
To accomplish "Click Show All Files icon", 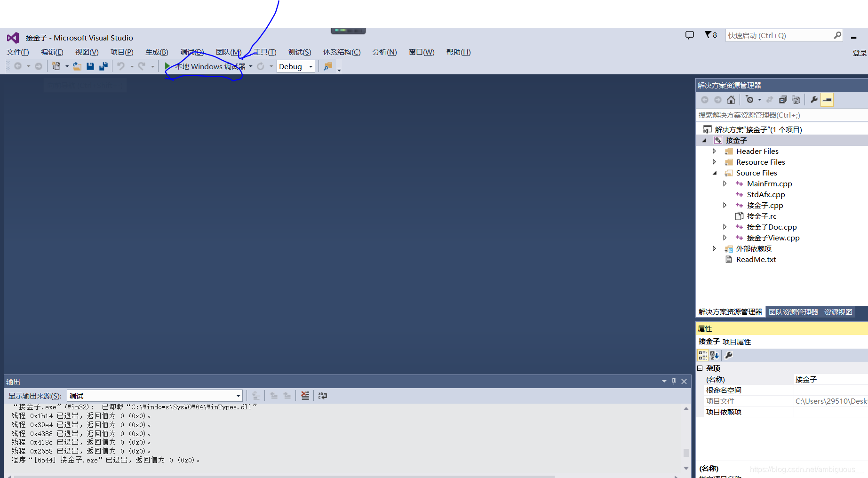I will [796, 100].
